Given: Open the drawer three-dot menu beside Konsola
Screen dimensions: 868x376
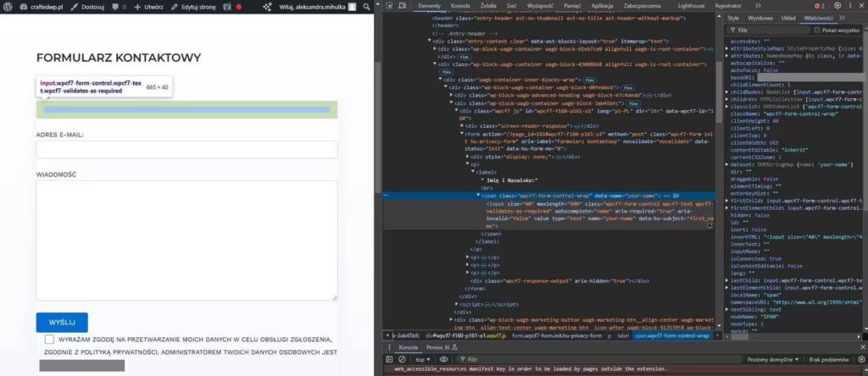Looking at the screenshot, I should pyautogui.click(x=388, y=347).
